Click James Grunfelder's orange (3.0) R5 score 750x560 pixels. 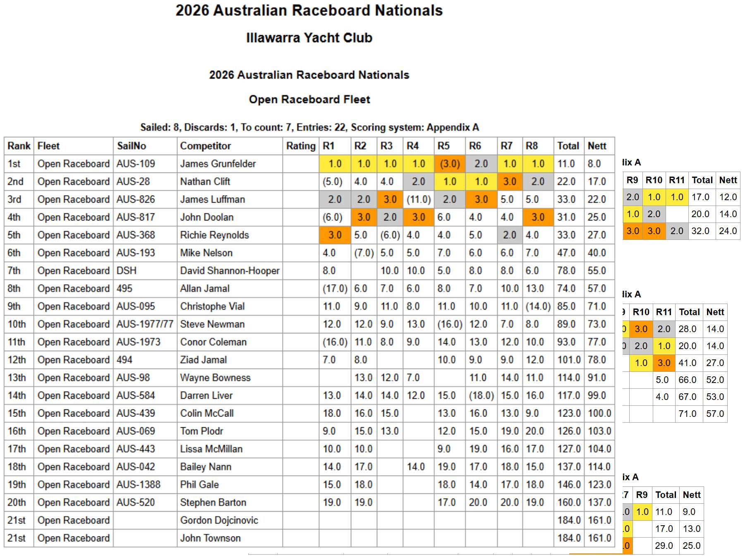point(449,164)
